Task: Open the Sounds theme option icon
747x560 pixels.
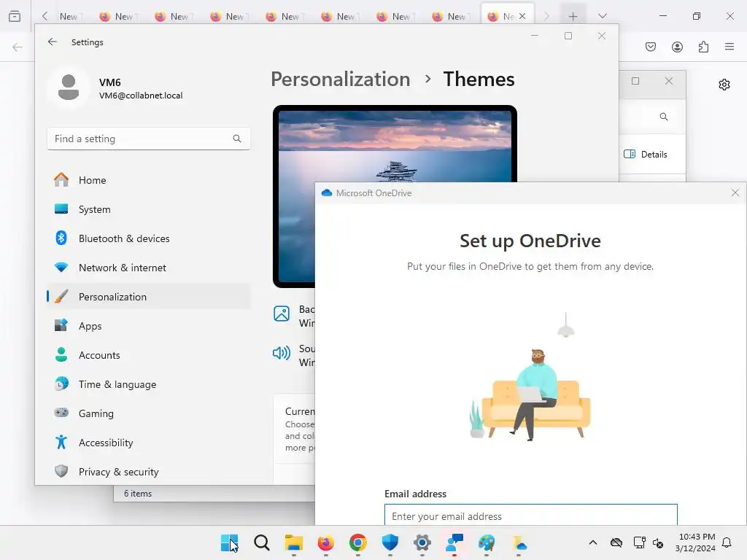Action: pyautogui.click(x=282, y=353)
